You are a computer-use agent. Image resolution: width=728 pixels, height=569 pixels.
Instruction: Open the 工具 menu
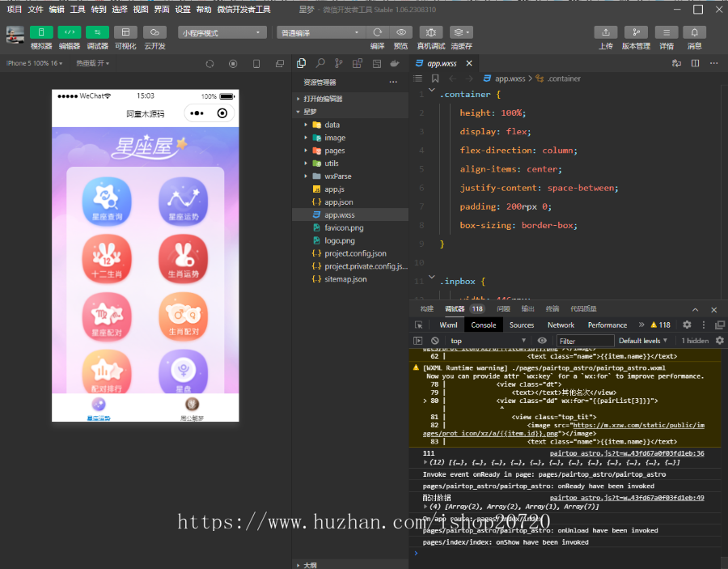(78, 9)
